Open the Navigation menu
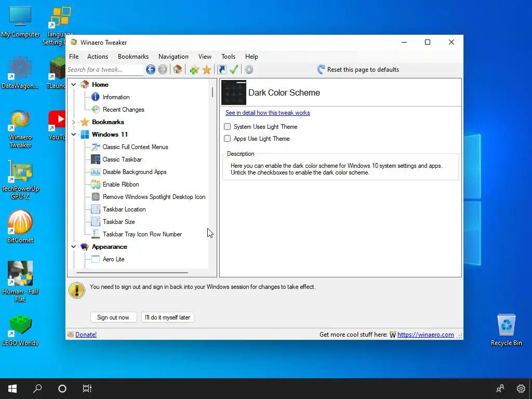 [174, 57]
